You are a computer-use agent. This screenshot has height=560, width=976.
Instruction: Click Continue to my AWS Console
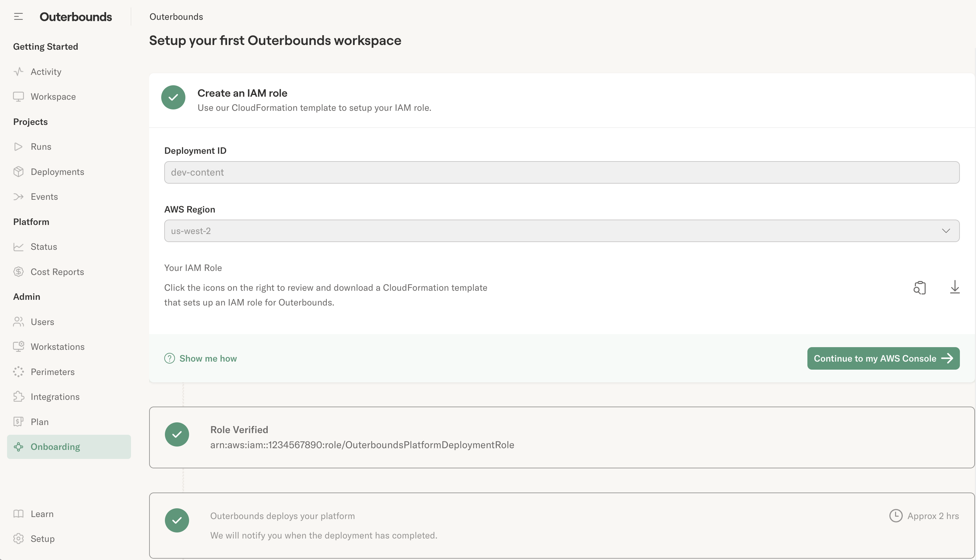[883, 359]
